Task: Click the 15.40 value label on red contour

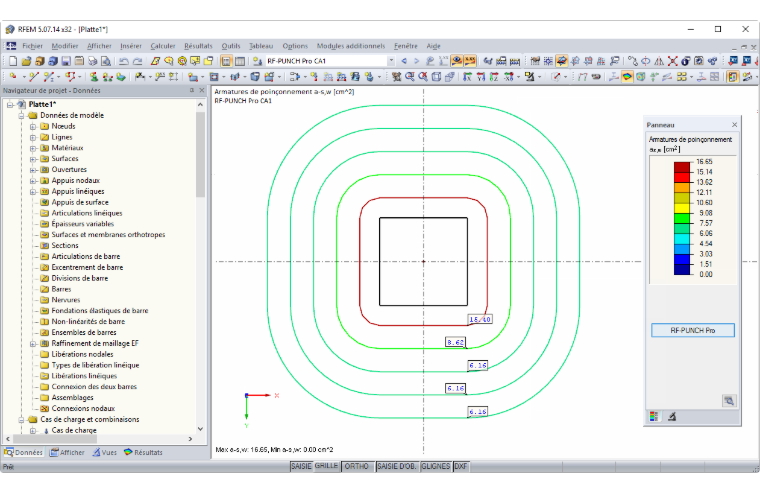Action: click(x=480, y=319)
